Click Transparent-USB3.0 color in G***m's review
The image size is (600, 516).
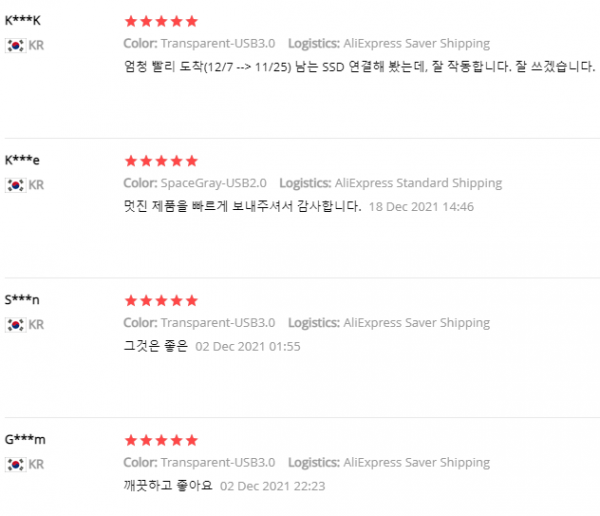coord(218,463)
